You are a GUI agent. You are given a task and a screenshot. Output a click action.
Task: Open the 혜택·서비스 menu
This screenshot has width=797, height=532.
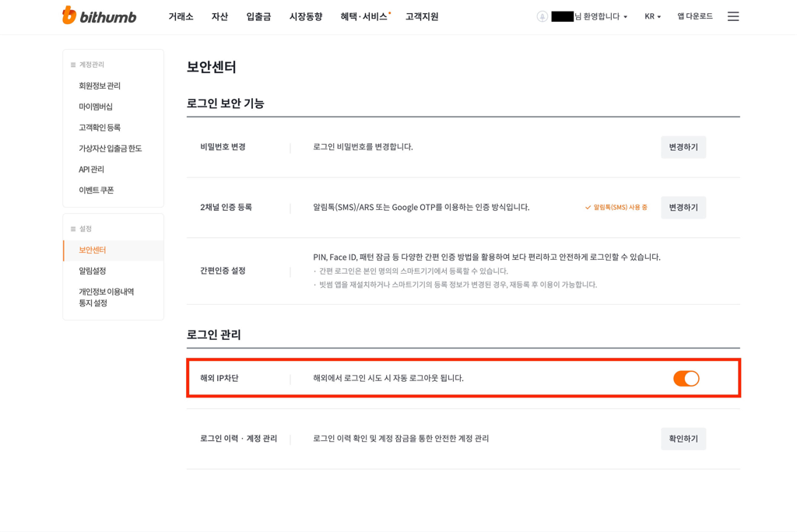tap(364, 17)
